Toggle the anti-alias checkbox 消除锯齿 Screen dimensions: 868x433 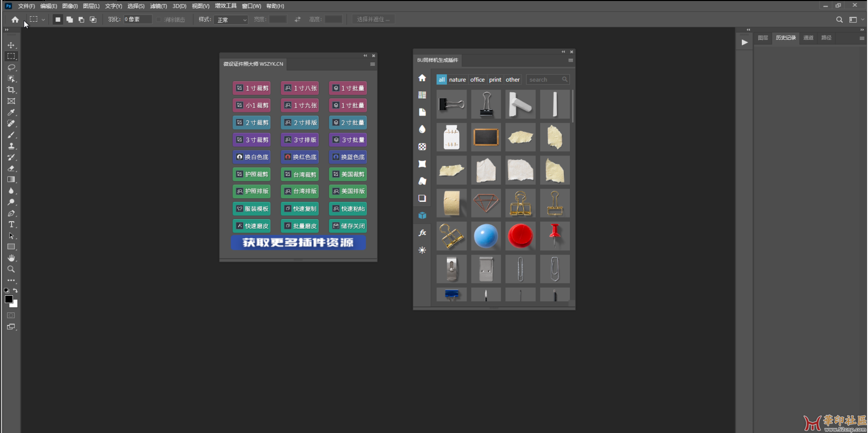tap(158, 20)
